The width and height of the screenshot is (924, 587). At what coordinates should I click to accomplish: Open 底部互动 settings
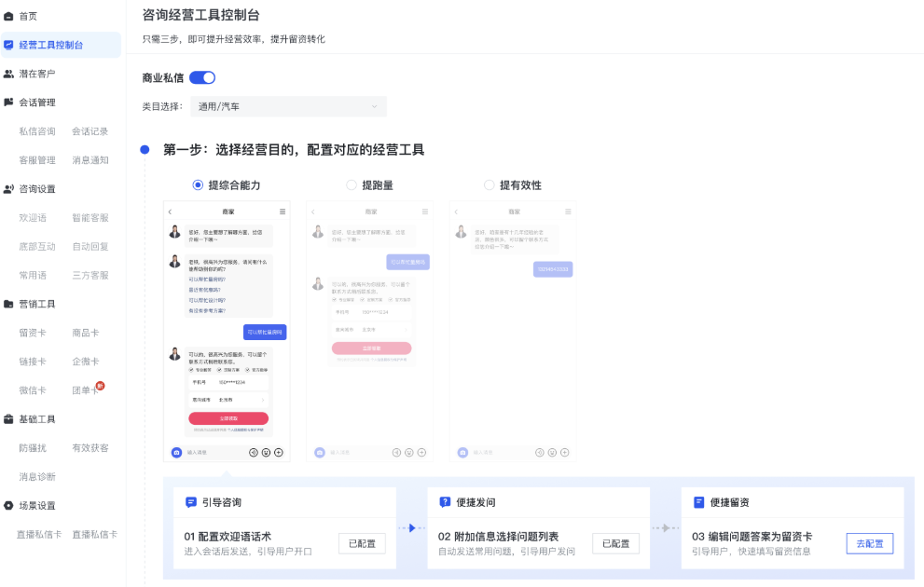pos(37,247)
